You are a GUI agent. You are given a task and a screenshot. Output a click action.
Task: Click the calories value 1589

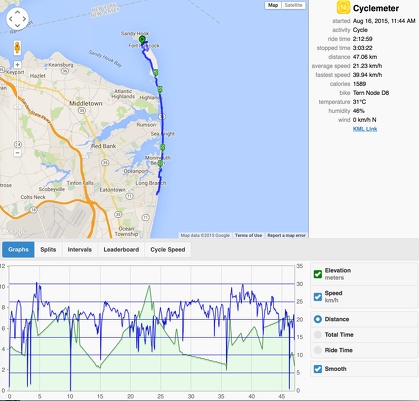coord(359,84)
